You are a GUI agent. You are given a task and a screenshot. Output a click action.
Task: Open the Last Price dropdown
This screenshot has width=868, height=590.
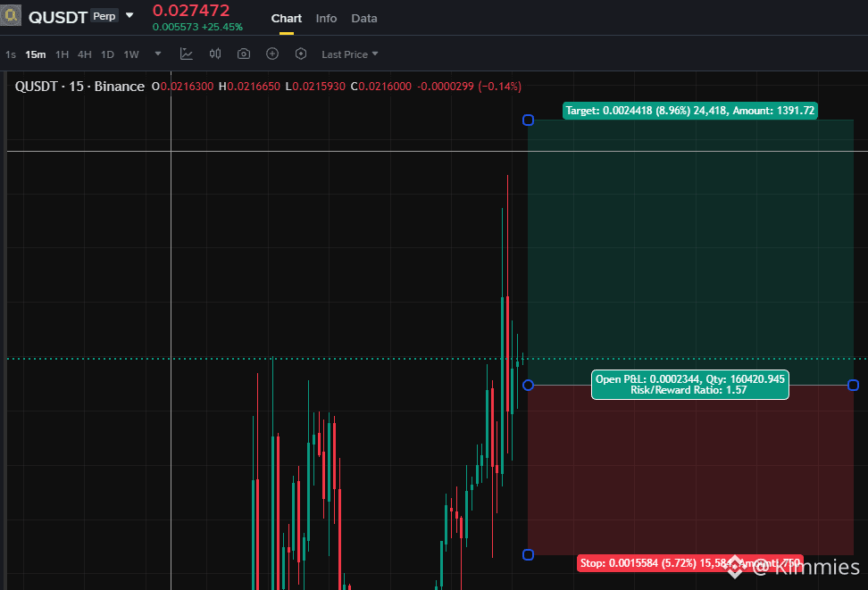[x=350, y=54]
